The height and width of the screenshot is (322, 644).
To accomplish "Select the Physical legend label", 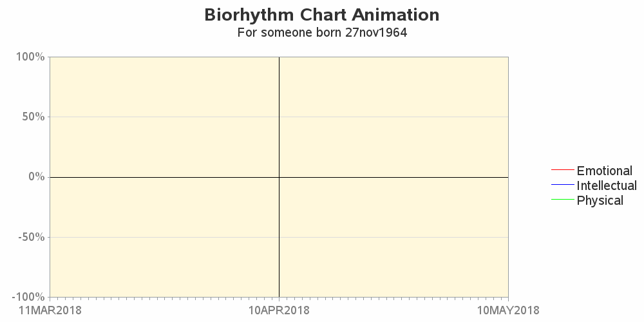I will (x=600, y=200).
